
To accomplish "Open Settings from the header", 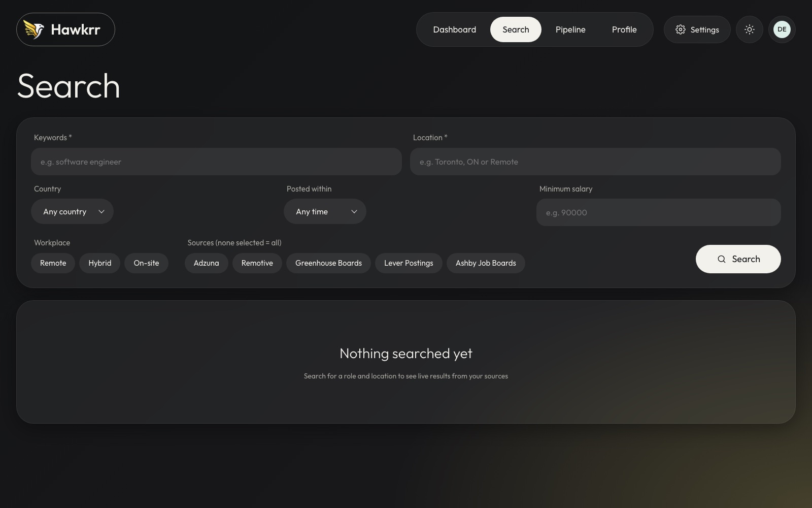I will click(x=697, y=29).
